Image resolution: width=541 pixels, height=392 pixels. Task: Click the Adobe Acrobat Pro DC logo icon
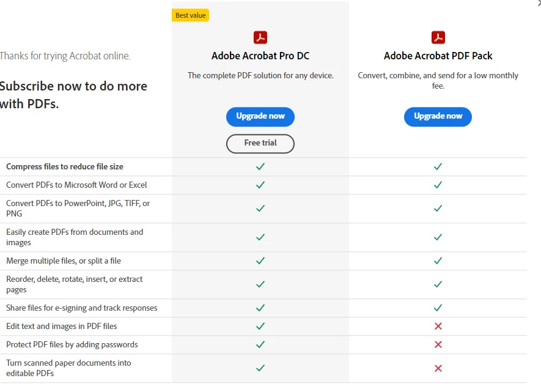point(260,37)
